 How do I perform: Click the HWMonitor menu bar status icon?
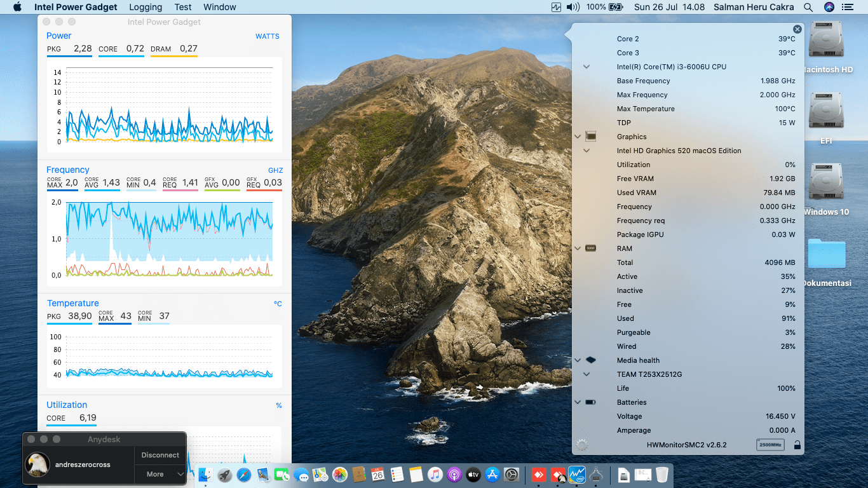pyautogui.click(x=557, y=7)
